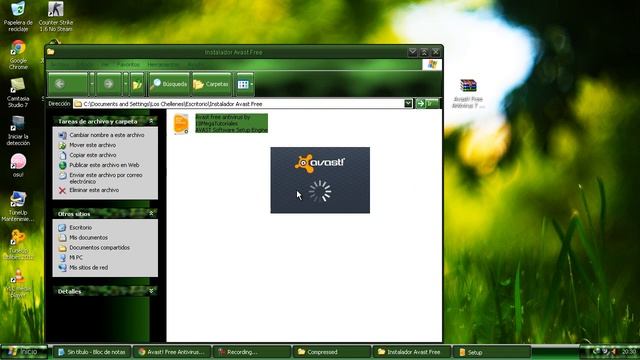Viewport: 640px width, 360px height.
Task: Go to Documentos compartidos
Action: (94, 248)
